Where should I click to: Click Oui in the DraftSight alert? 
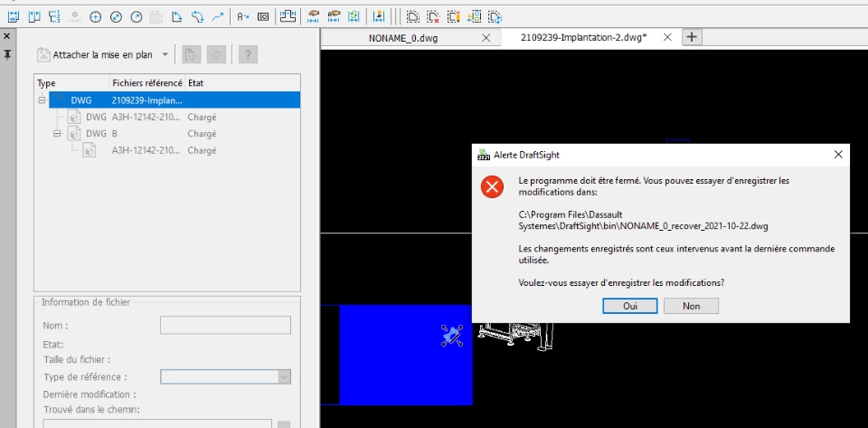[x=630, y=306]
